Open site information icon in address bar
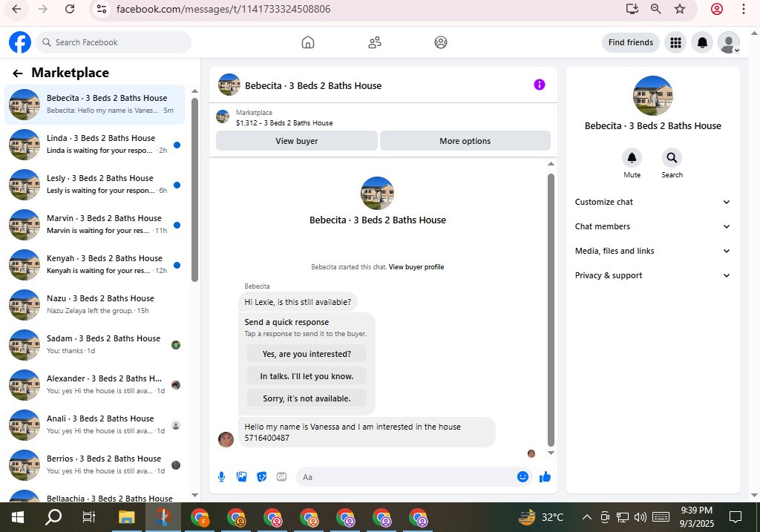This screenshot has height=532, width=760. click(x=102, y=9)
